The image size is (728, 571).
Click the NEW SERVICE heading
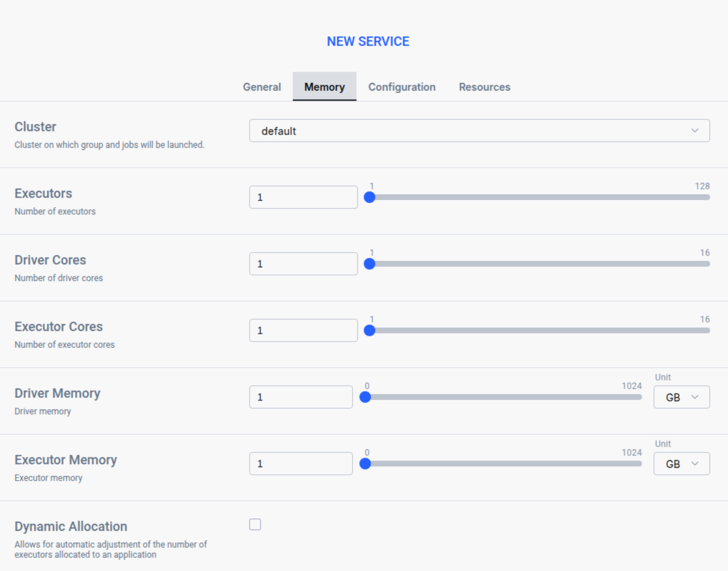[368, 42]
